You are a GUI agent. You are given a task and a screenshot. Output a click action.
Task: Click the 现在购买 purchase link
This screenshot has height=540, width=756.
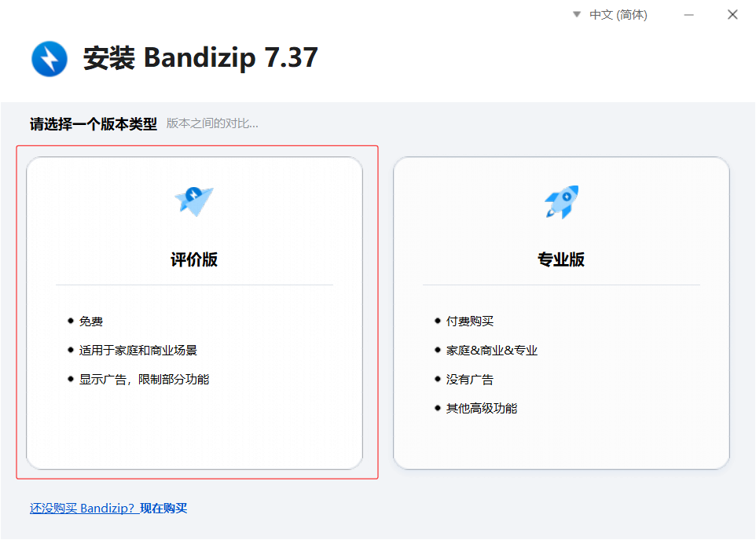pyautogui.click(x=163, y=509)
